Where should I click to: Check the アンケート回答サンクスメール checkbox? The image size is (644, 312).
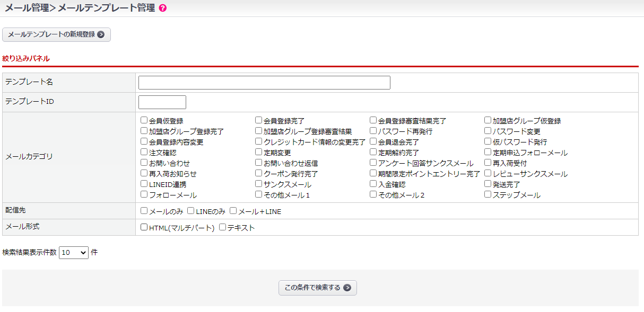click(373, 163)
